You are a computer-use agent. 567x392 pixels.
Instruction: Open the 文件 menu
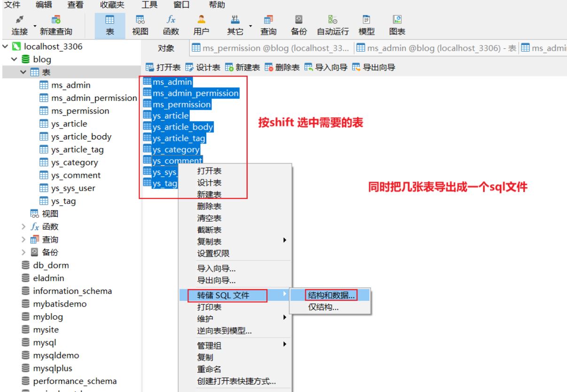coord(12,5)
